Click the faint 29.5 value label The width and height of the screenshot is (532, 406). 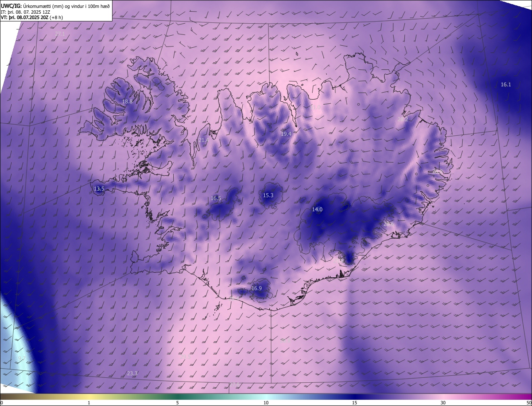click(185, 356)
